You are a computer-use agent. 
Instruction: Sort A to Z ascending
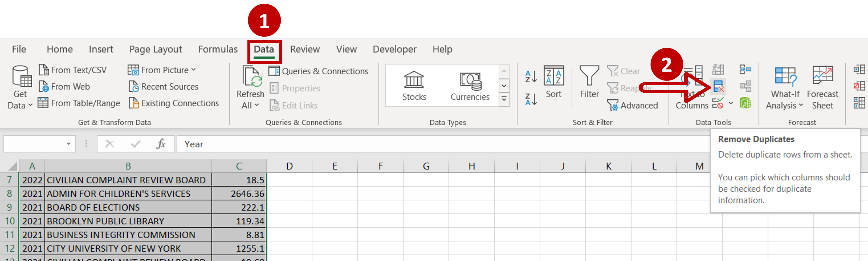[531, 77]
